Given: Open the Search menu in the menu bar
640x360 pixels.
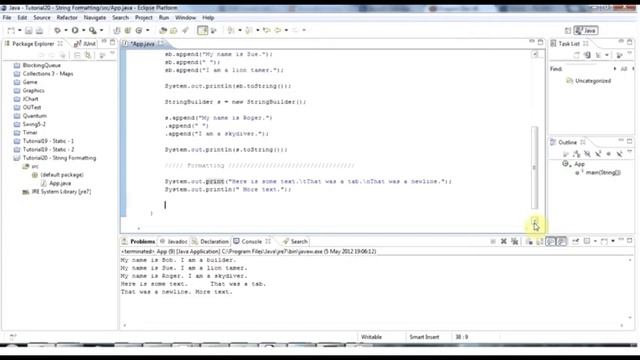Looking at the screenshot, I should tap(120, 18).
